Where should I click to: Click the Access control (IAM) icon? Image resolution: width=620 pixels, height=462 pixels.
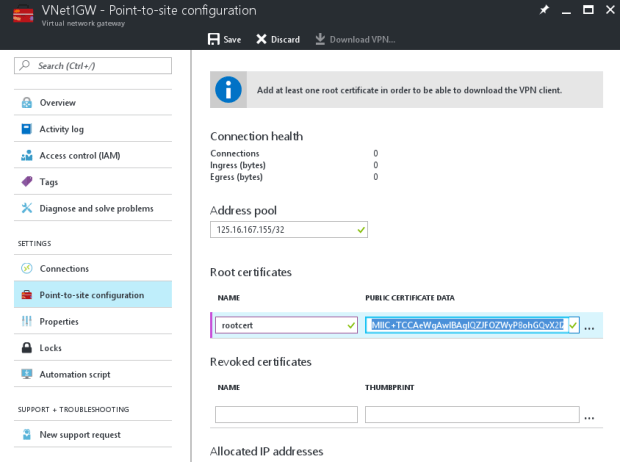pos(26,155)
